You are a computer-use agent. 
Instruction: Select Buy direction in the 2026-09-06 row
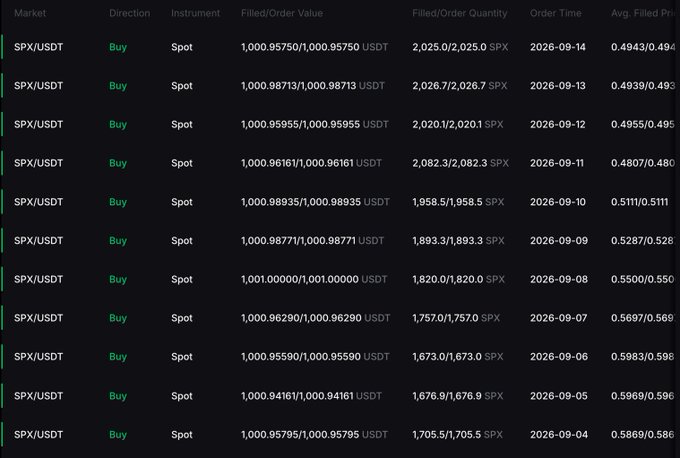tap(118, 356)
